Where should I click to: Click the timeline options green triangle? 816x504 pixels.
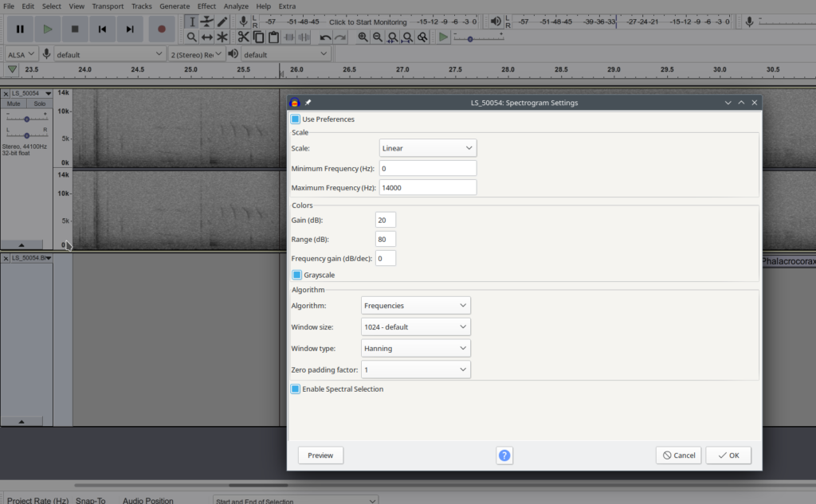click(12, 69)
